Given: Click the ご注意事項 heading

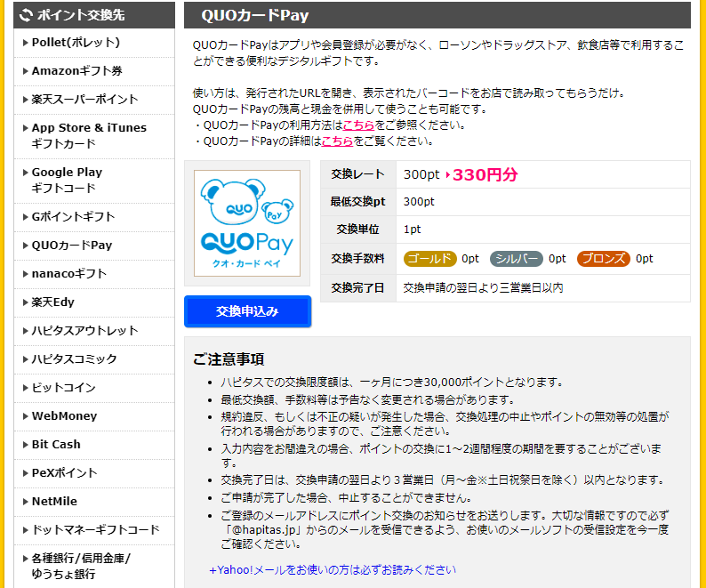Looking at the screenshot, I should 229,359.
